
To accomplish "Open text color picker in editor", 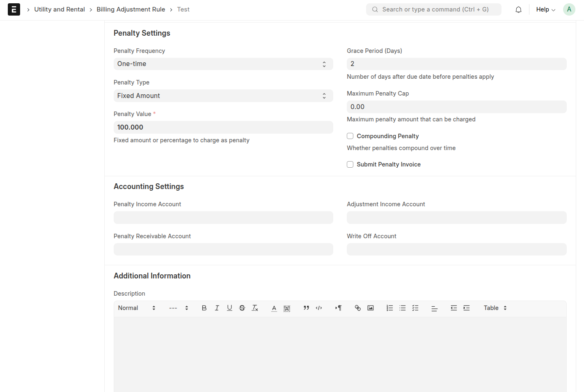I will [274, 308].
